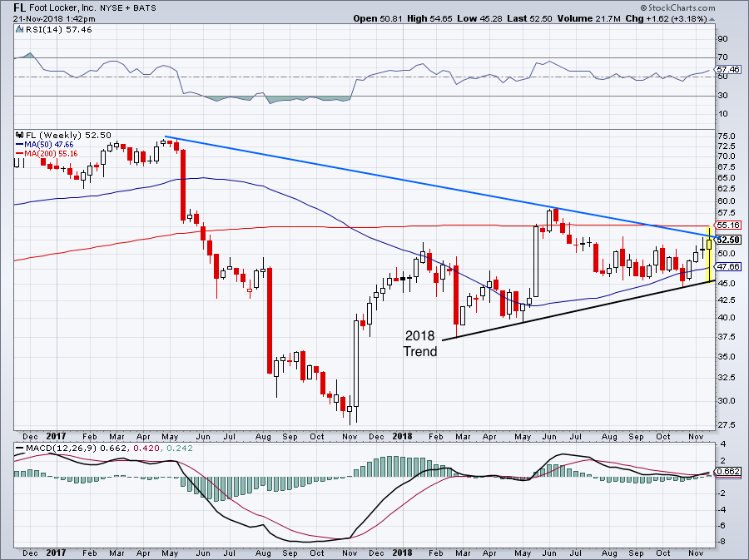
Task: Click the 55.16 price tag on right axis
Action: tap(728, 225)
